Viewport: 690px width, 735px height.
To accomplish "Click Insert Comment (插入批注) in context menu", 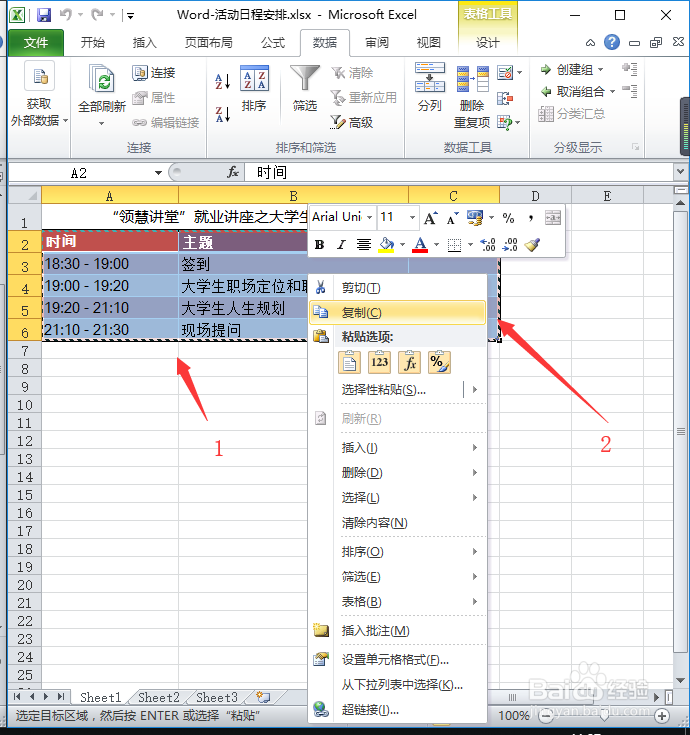I will 398,631.
